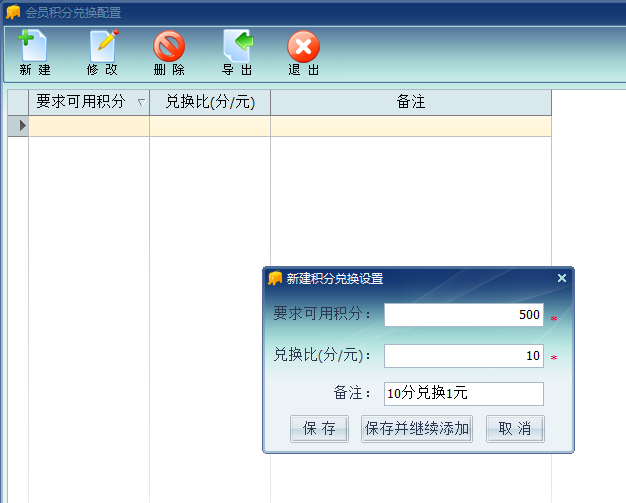Open the filter dropdown on 要求可用积分 column

click(x=141, y=103)
